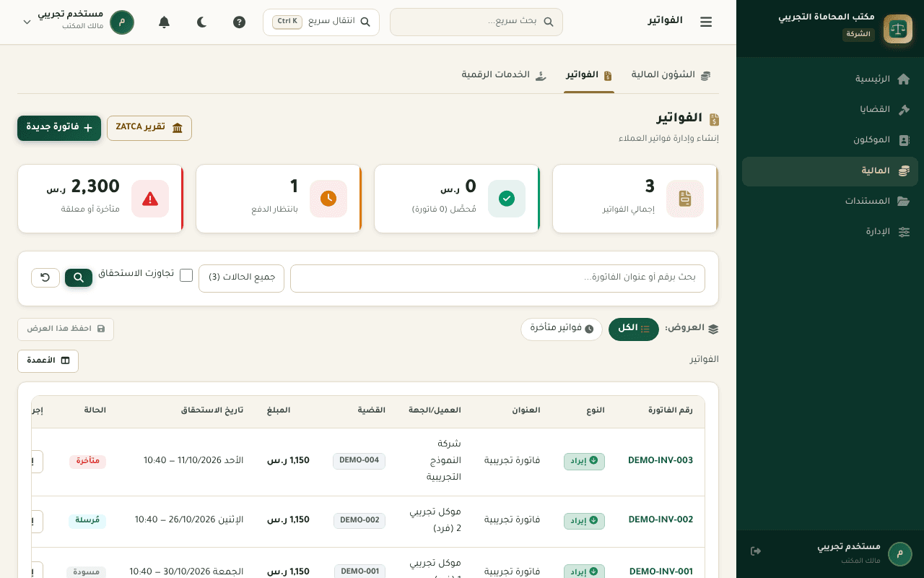Open the انتقال سريع quick navigation
The height and width of the screenshot is (578, 924).
321,22
